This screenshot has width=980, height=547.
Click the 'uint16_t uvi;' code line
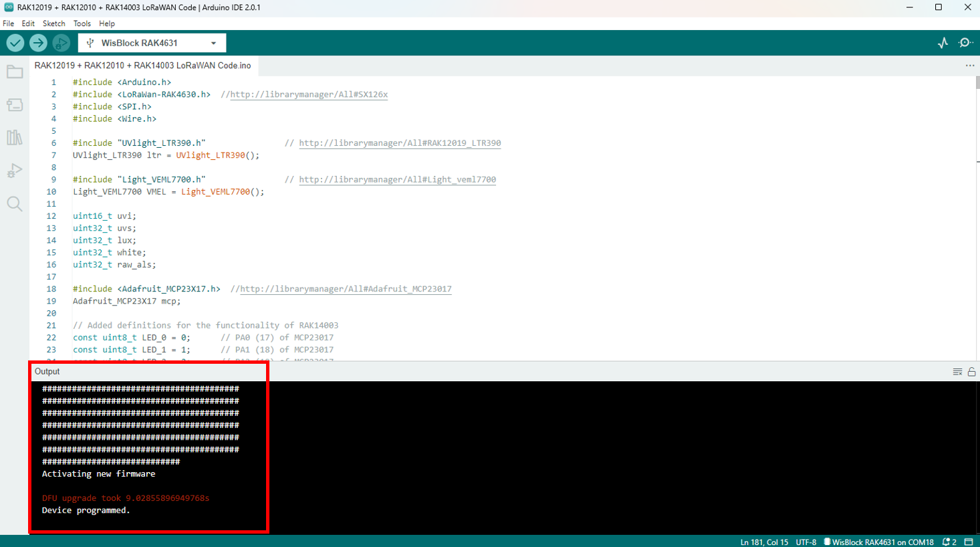point(104,216)
